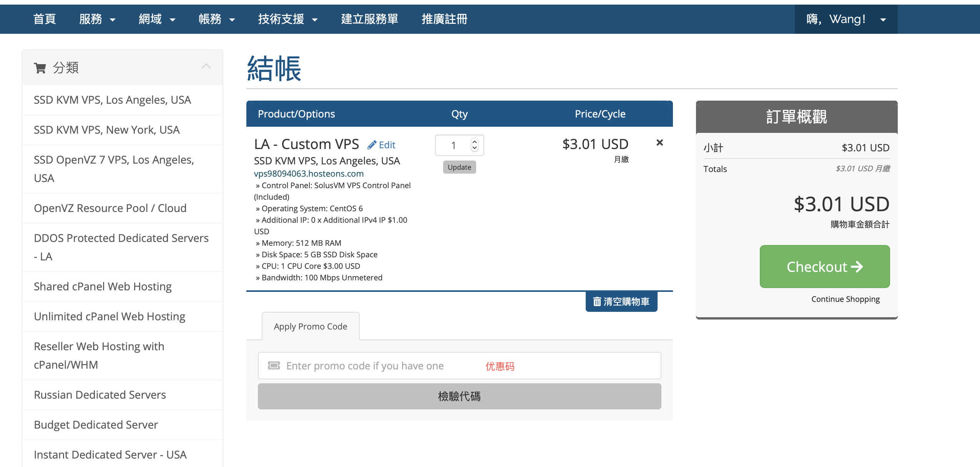Increase quantity using the stepper up arrow
980x467 pixels.
coord(475,141)
